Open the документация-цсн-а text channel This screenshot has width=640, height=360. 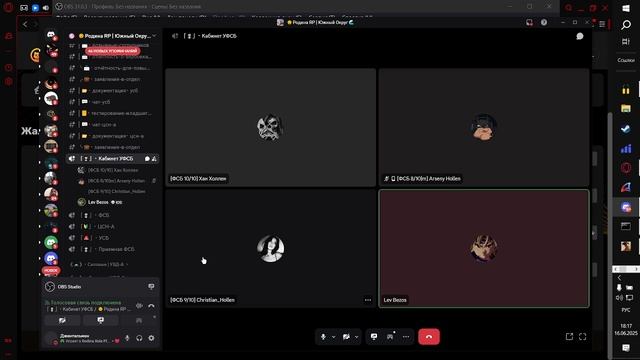(113, 136)
